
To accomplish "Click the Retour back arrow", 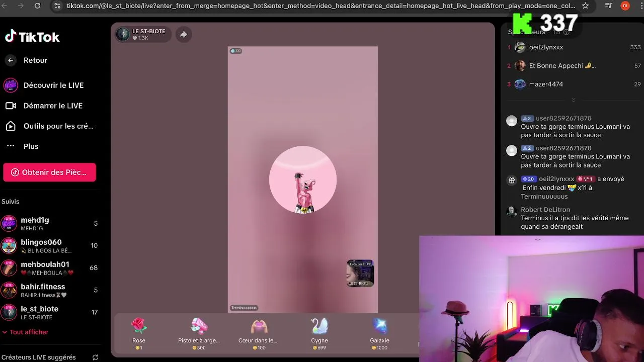I will 11,60.
